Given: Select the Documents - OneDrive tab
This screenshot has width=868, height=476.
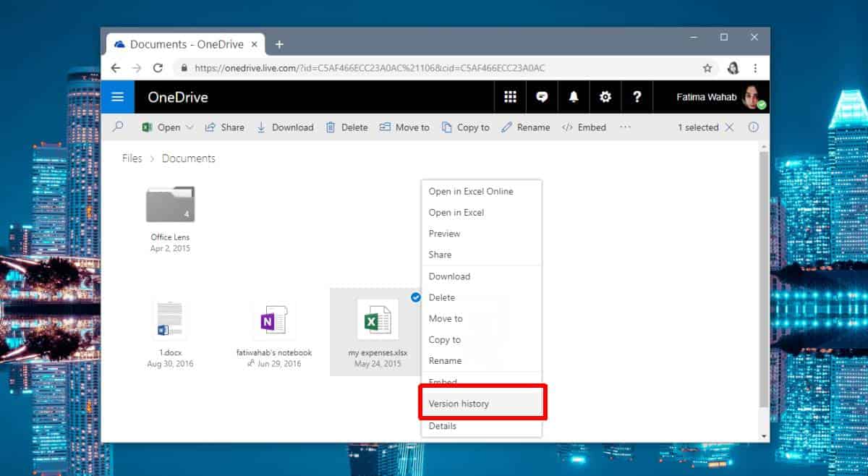Looking at the screenshot, I should [187, 44].
